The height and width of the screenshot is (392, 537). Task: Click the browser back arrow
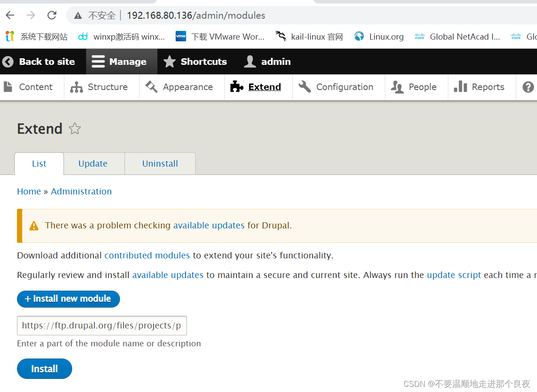pos(10,16)
